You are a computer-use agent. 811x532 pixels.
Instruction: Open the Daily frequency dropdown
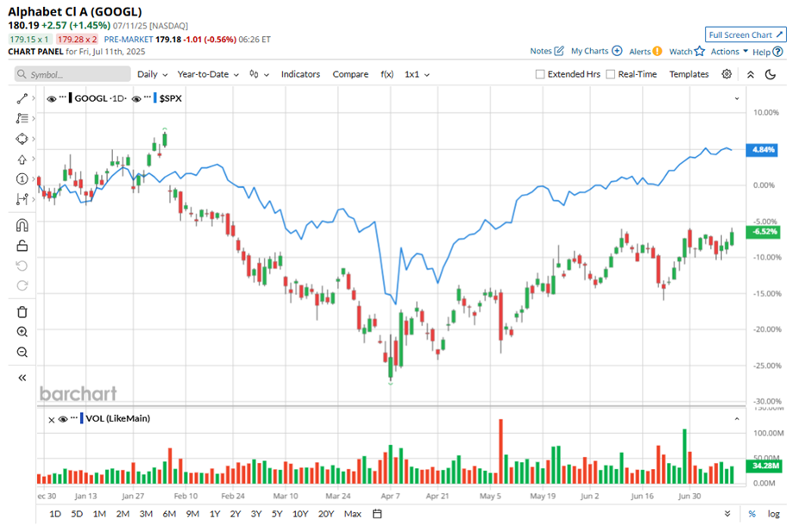(152, 74)
